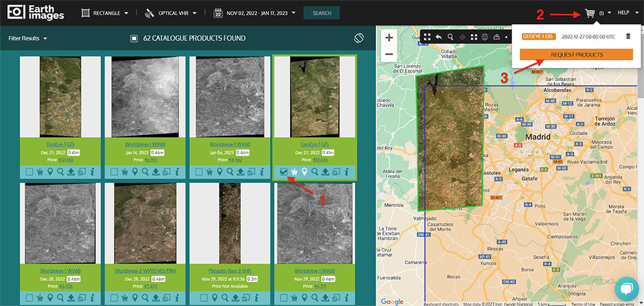The width and height of the screenshot is (644, 306).
Task: Add Worldview-1 Jan 06 product to cart
Action: [x=209, y=172]
